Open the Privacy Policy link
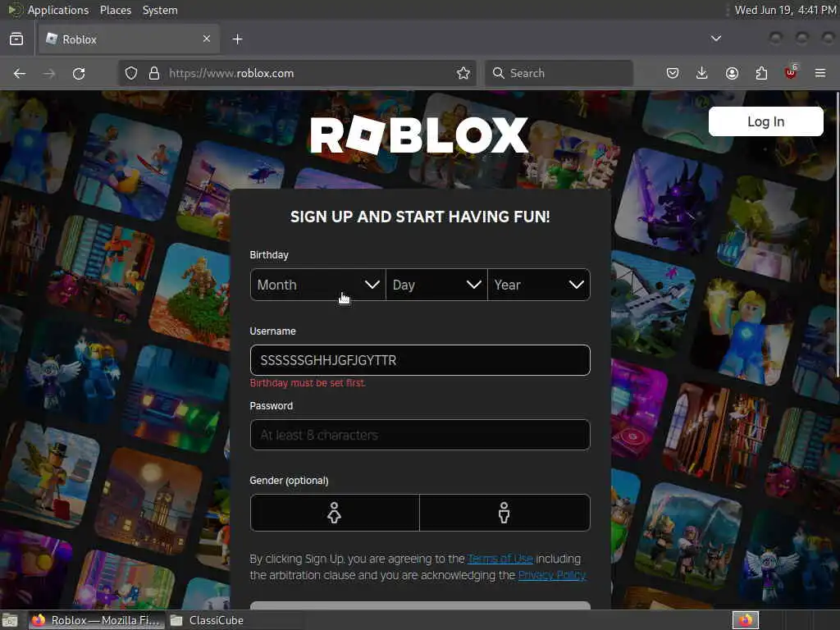 point(552,575)
